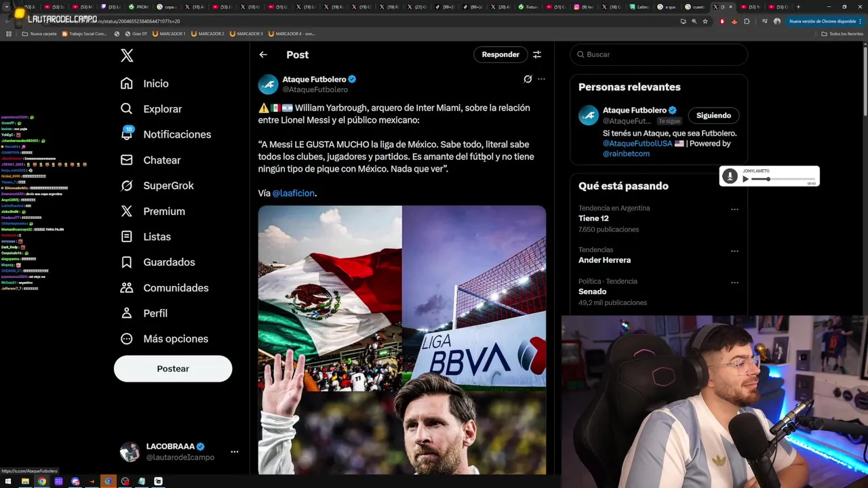The height and width of the screenshot is (488, 868).
Task: Open MARCADOR 4 bookmark
Action: [x=292, y=34]
